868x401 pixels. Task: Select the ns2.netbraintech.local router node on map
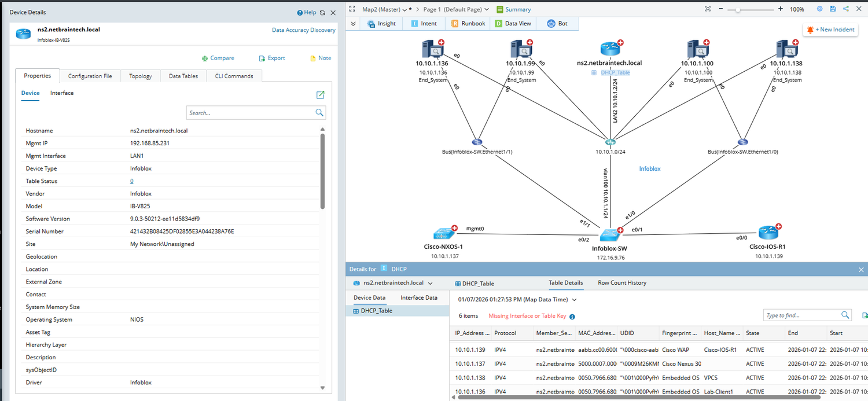tap(609, 49)
